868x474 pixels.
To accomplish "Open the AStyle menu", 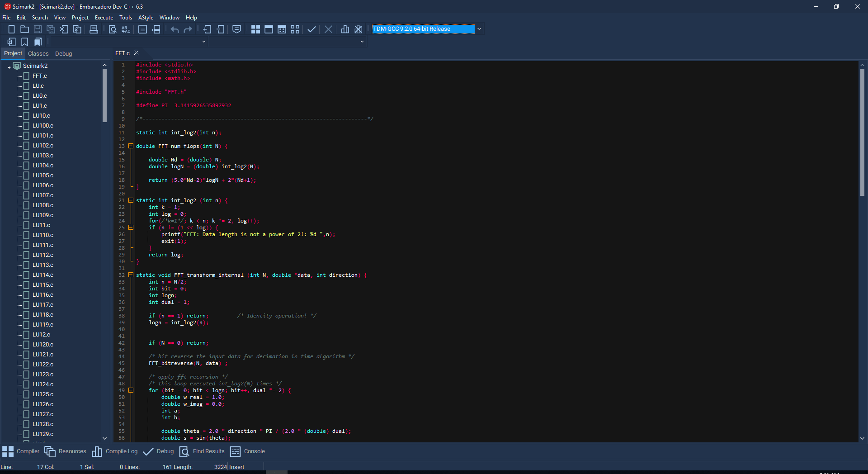I will 146,18.
